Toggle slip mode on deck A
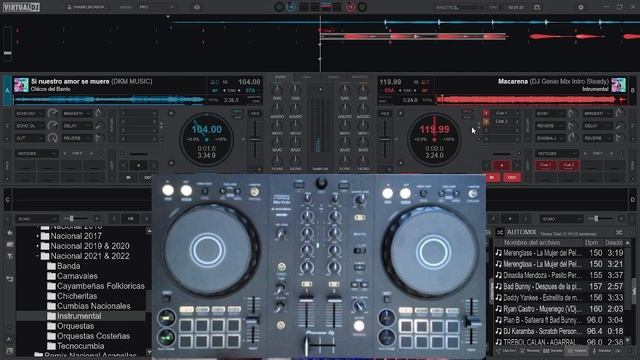640x360 pixels. point(238,118)
